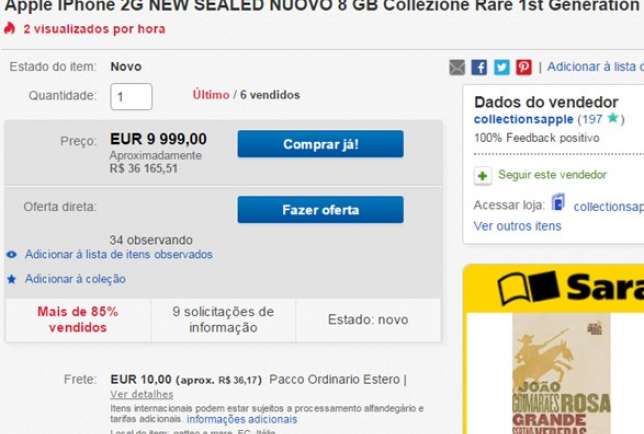Image resolution: width=644 pixels, height=434 pixels.
Task: Share listing on Pinterest icon
Action: point(524,67)
